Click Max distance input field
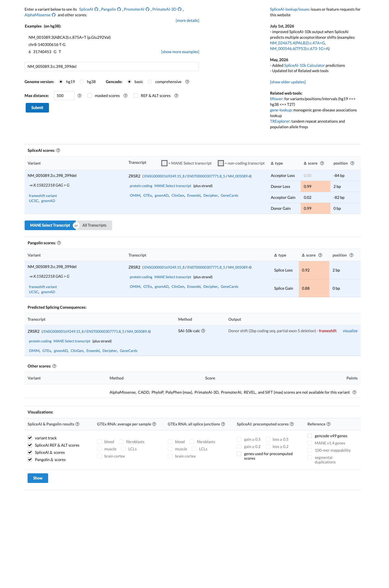389x588 pixels. tap(64, 96)
